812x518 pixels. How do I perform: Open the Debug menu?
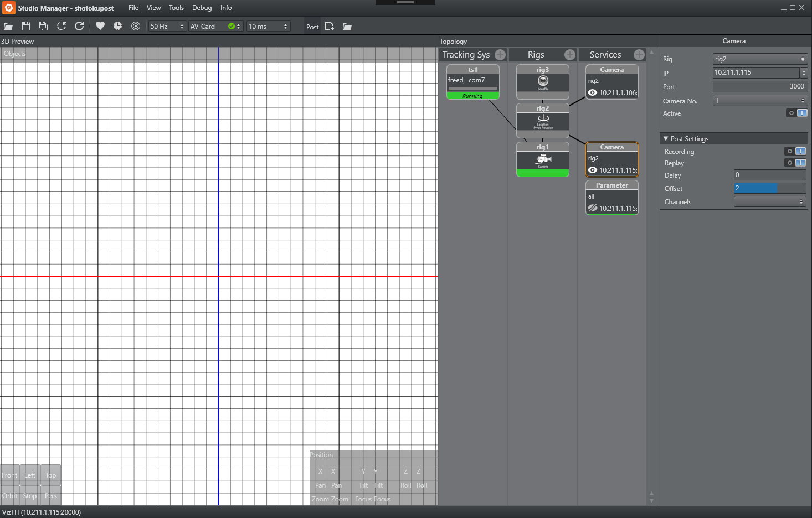[202, 8]
